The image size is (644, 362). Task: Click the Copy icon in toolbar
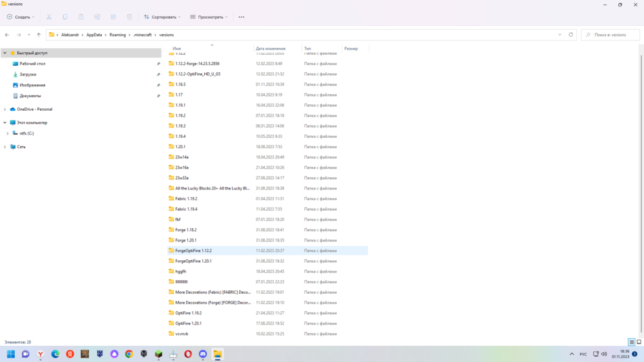pos(65,17)
